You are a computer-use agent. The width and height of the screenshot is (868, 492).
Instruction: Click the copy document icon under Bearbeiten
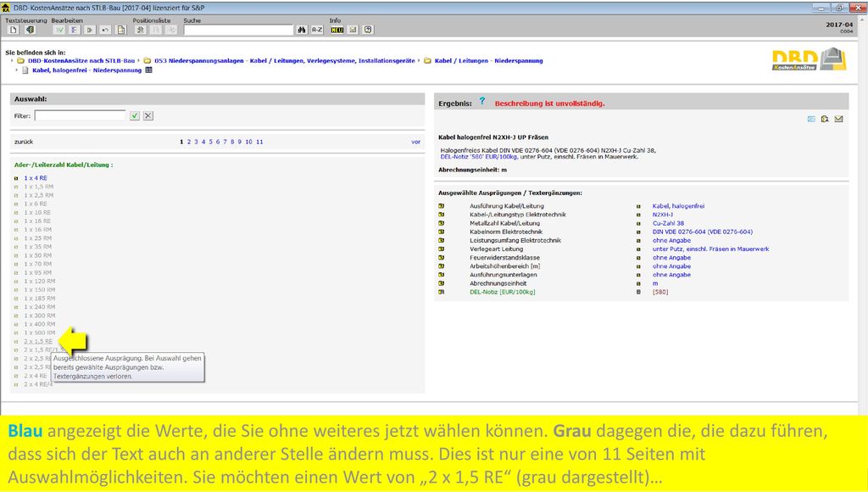click(121, 30)
